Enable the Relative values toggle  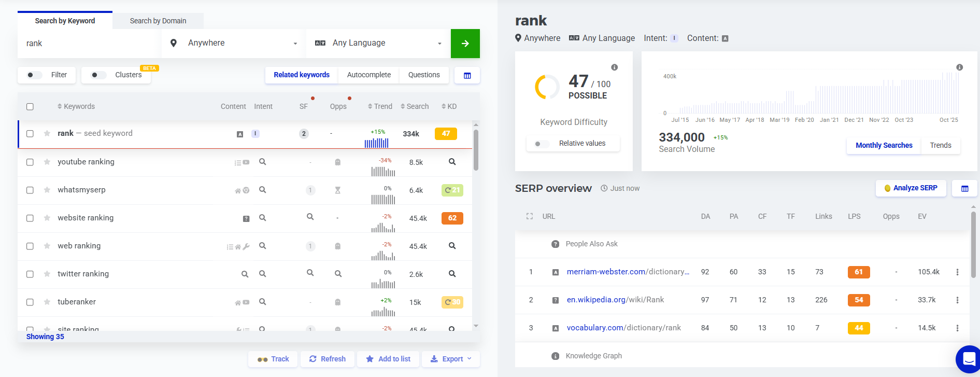pyautogui.click(x=541, y=144)
